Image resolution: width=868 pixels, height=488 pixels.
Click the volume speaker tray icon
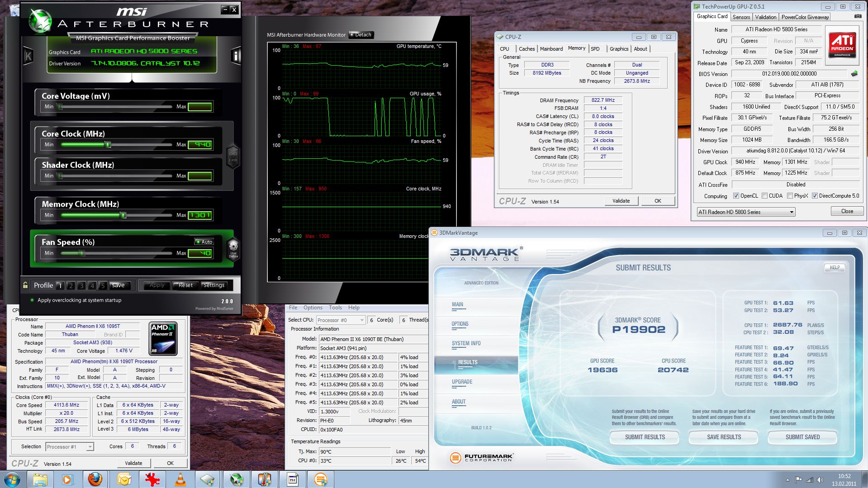(x=821, y=480)
